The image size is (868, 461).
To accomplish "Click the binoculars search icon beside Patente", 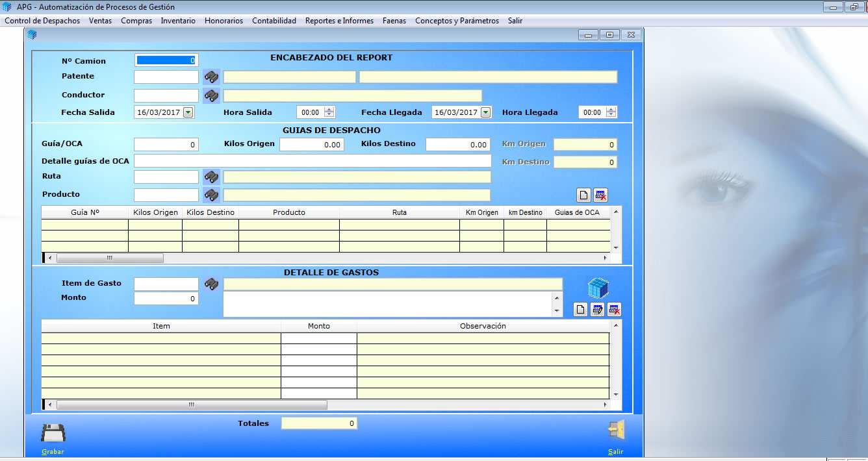I will tap(211, 77).
